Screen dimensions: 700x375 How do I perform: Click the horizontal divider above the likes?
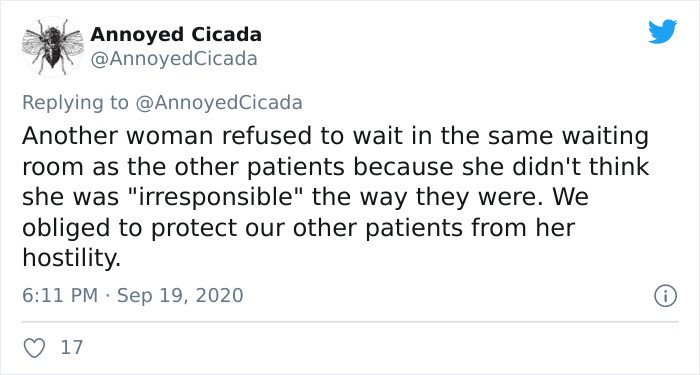click(350, 321)
